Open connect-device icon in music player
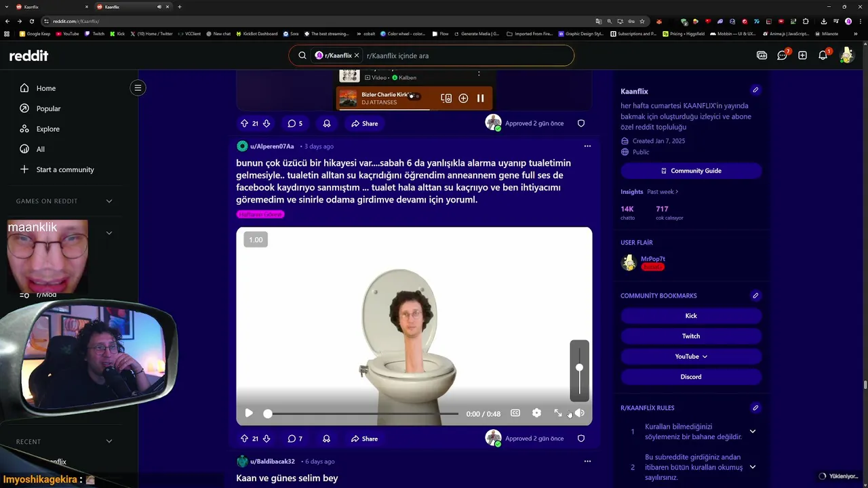This screenshot has height=488, width=868. (446, 98)
